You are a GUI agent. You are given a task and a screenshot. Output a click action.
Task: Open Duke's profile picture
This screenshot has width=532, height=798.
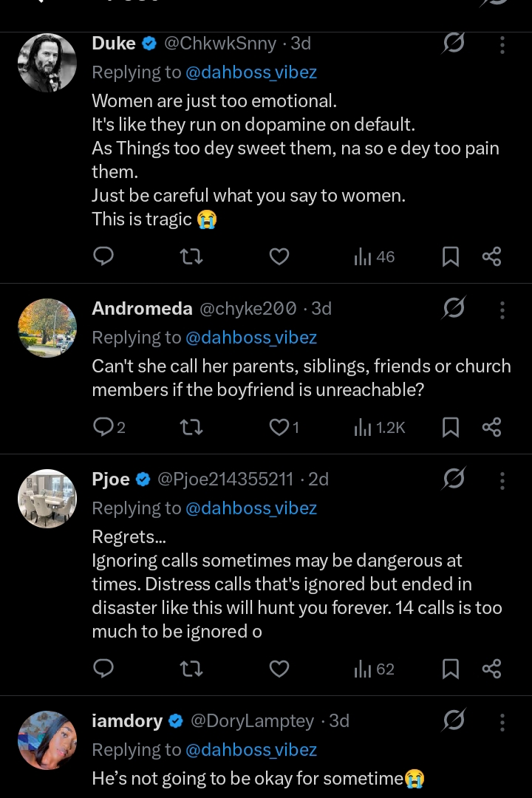click(x=47, y=63)
